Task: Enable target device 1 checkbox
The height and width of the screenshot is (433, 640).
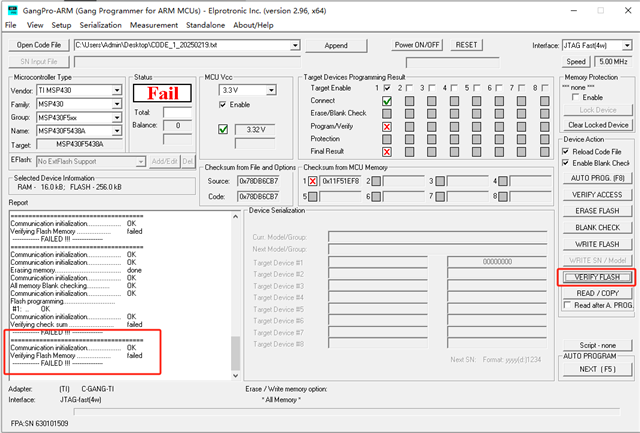Action: point(387,88)
